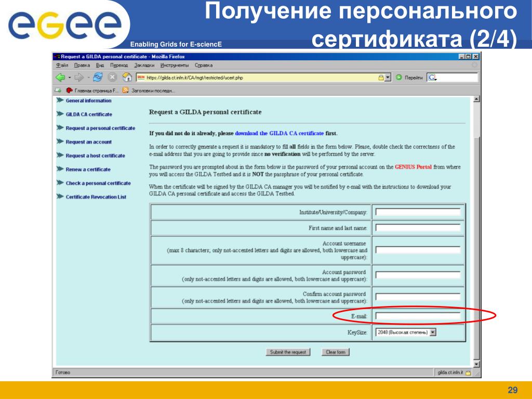Click the Confirm account password field

(418, 297)
